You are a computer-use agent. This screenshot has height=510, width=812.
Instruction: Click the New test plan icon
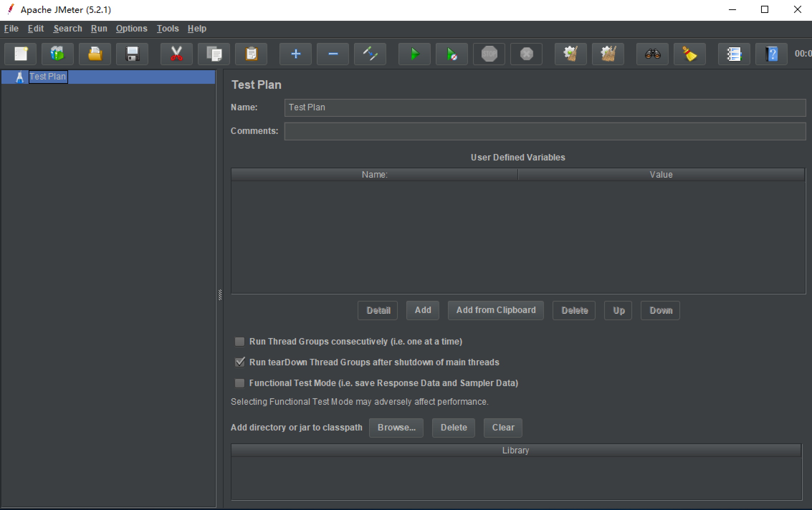coord(21,54)
